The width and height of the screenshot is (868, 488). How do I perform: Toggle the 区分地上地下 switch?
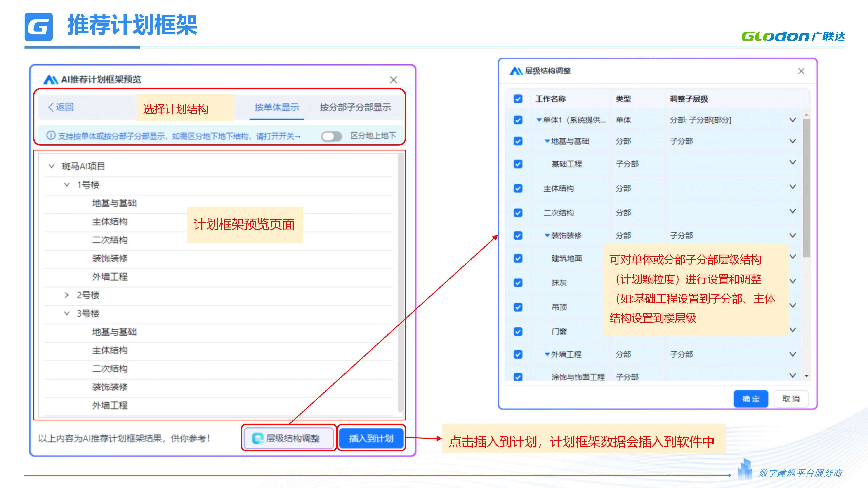(332, 136)
